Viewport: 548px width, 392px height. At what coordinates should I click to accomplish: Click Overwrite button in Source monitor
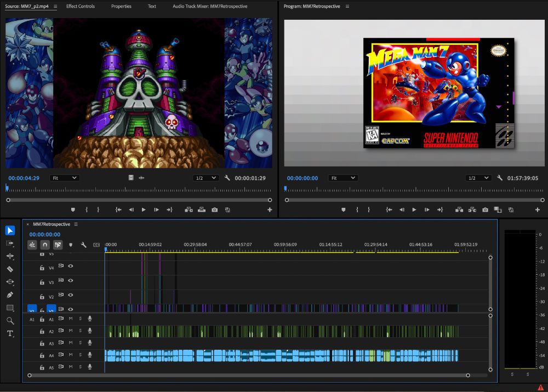point(202,210)
